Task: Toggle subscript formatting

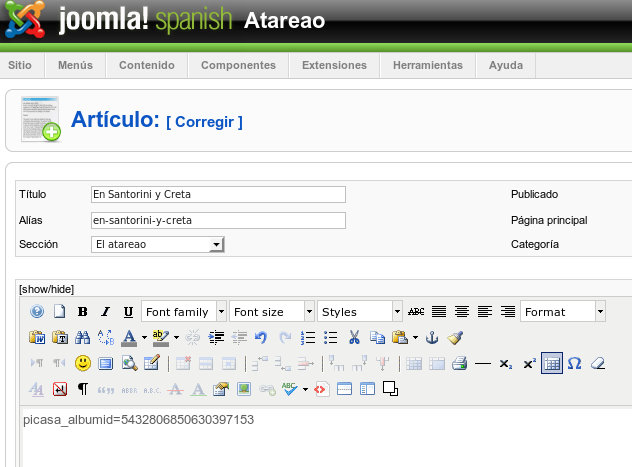Action: click(506, 363)
